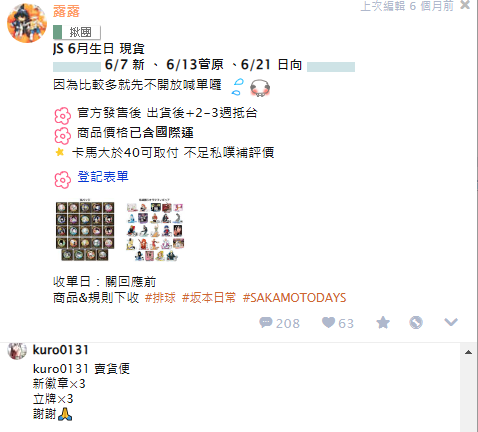This screenshot has height=432, width=478.
Task: Open the #坂本日常 hashtag
Action: [x=209, y=297]
